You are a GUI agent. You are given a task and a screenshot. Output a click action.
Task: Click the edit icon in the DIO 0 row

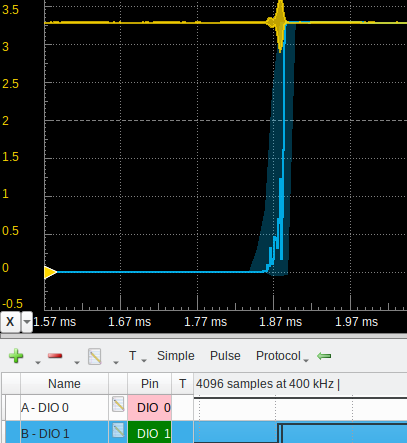[118, 404]
